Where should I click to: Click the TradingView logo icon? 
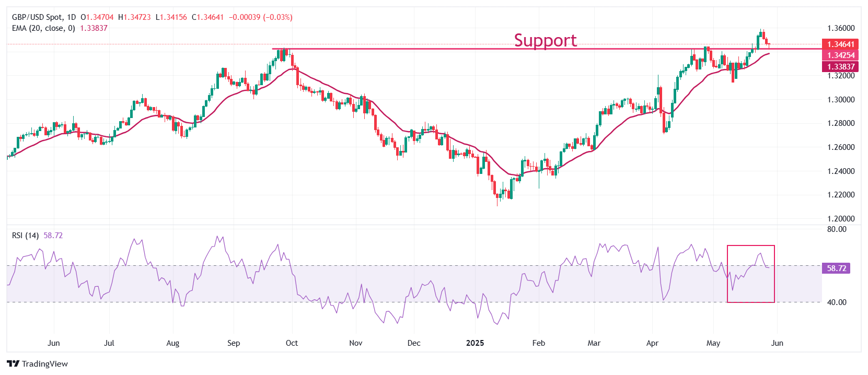pyautogui.click(x=13, y=364)
